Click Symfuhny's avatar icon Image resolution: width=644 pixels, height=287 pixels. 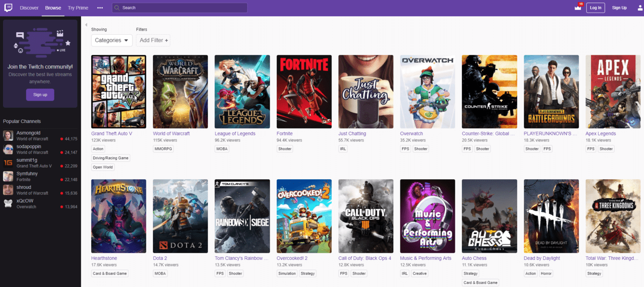(8, 176)
